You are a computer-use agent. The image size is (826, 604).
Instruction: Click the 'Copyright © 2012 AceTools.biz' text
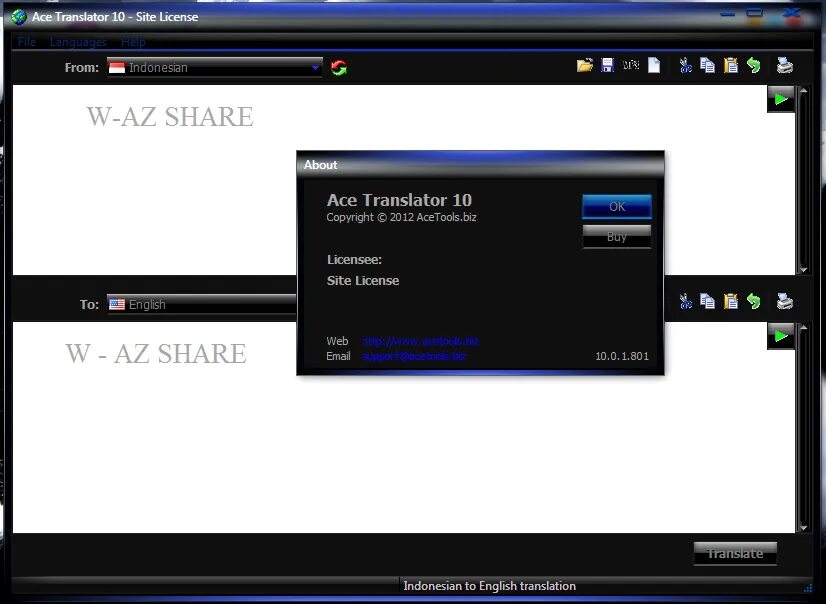coord(401,217)
